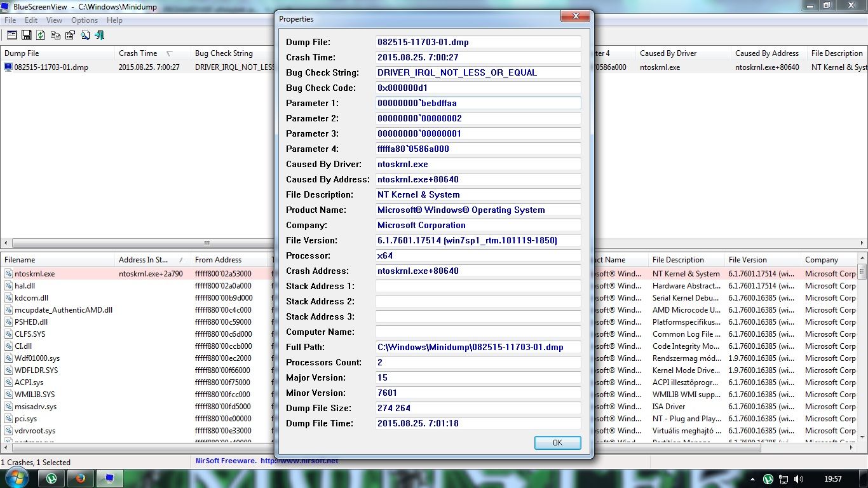Open the volume speaker icon in the tray
Screen dimensions: 868x488
tap(799, 479)
